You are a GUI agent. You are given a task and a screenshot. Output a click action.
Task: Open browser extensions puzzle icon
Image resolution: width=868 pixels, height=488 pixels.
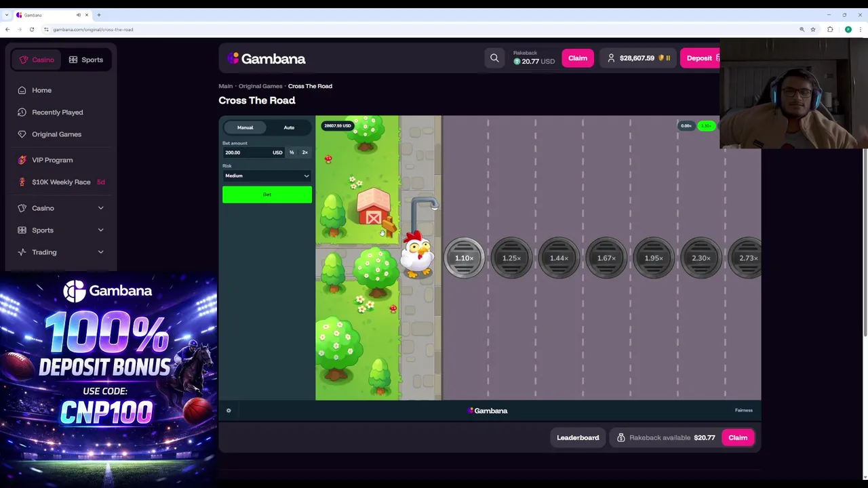pos(830,29)
